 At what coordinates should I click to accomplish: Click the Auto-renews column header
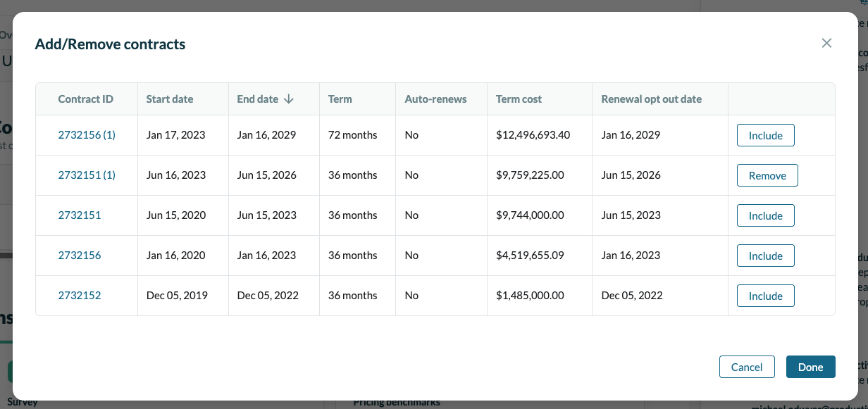pyautogui.click(x=435, y=99)
